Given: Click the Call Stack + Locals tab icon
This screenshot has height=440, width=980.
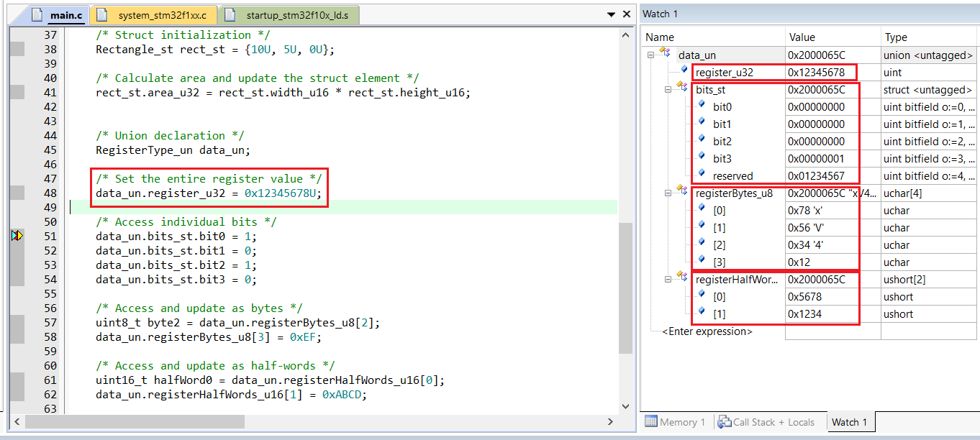Looking at the screenshot, I should click(x=724, y=422).
